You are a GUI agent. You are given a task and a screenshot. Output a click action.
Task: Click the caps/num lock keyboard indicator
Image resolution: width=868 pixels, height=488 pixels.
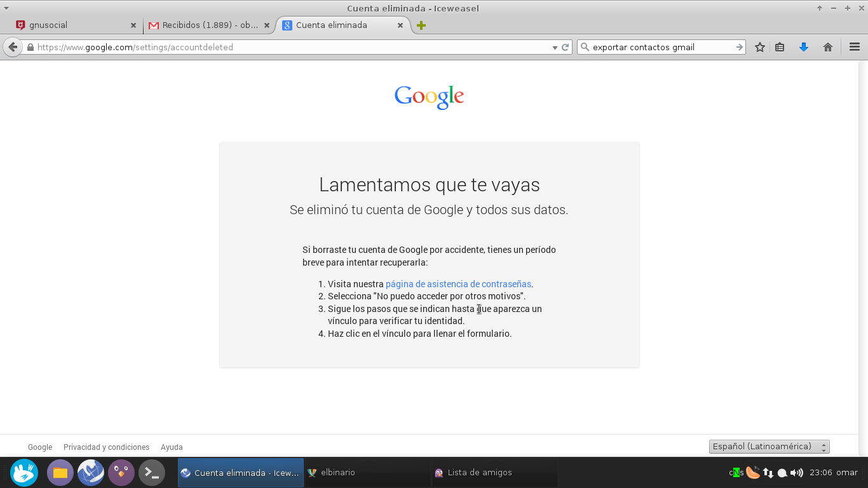pyautogui.click(x=736, y=473)
